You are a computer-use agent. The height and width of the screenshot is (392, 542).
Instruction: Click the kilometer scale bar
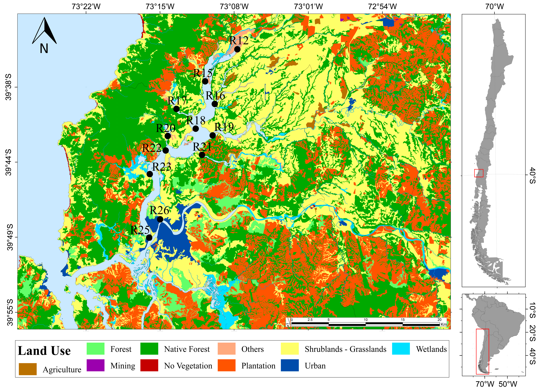coord(365,324)
